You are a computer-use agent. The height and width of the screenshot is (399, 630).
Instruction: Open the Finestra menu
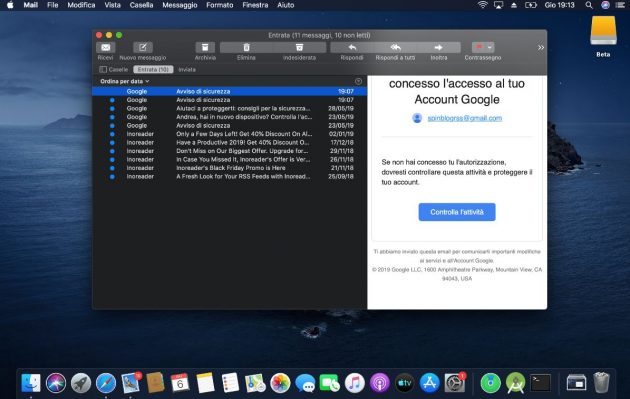click(x=255, y=5)
